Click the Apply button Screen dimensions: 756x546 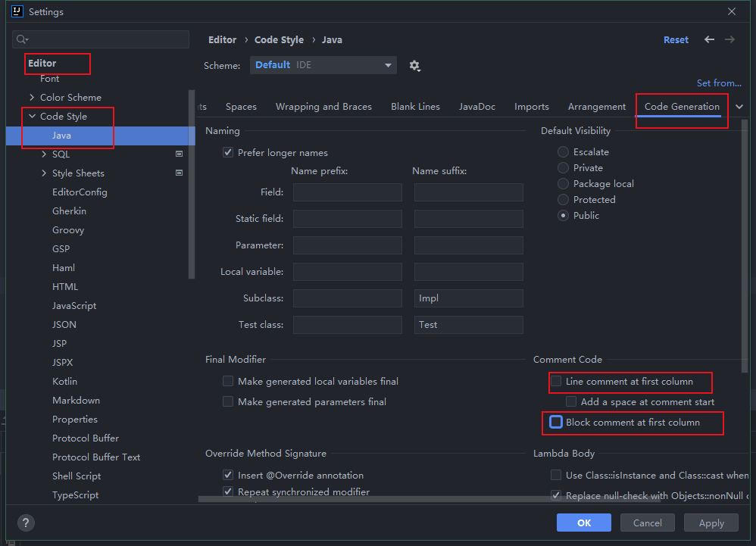[x=711, y=523]
